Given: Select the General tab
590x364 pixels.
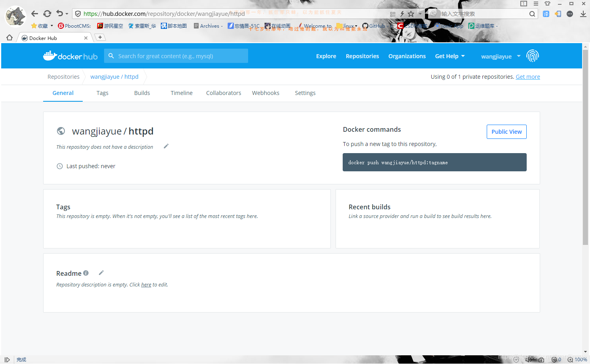Looking at the screenshot, I should pyautogui.click(x=63, y=93).
